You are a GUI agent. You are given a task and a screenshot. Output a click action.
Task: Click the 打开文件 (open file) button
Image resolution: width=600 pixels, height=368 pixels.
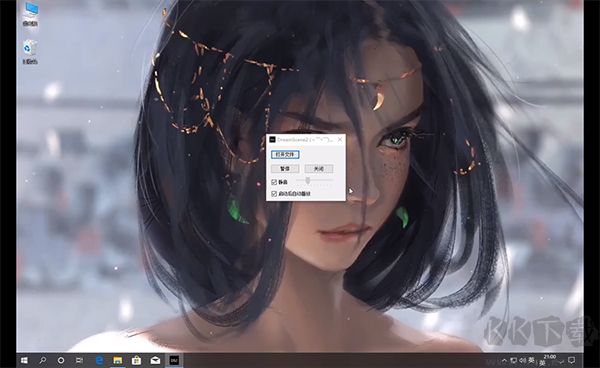click(285, 155)
